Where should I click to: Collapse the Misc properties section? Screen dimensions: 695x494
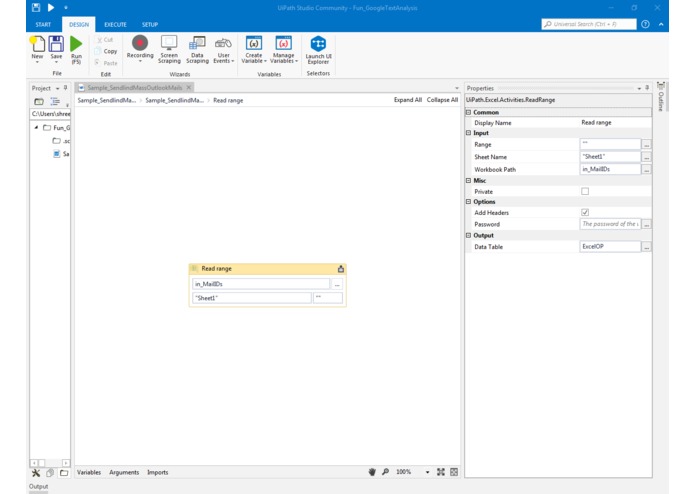click(469, 181)
